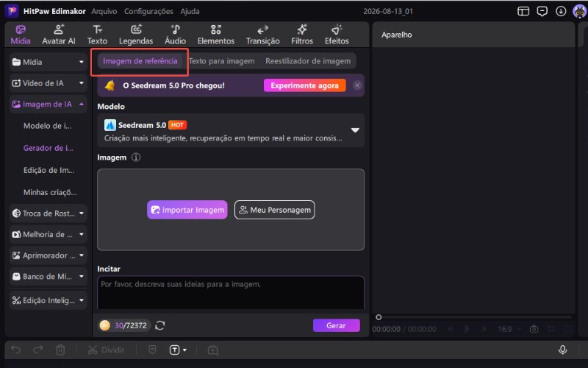
Task: Select Modelo de i... sidebar item
Action: 47,126
